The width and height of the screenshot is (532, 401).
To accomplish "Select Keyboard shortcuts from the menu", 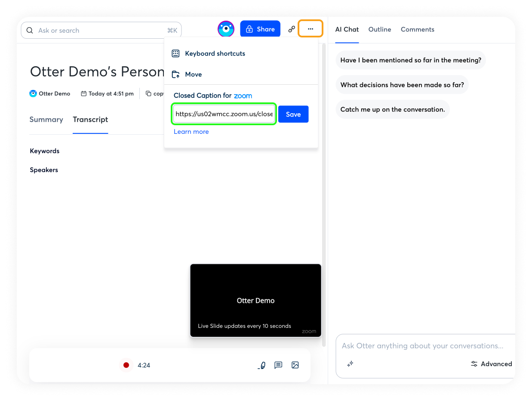I will coord(215,53).
